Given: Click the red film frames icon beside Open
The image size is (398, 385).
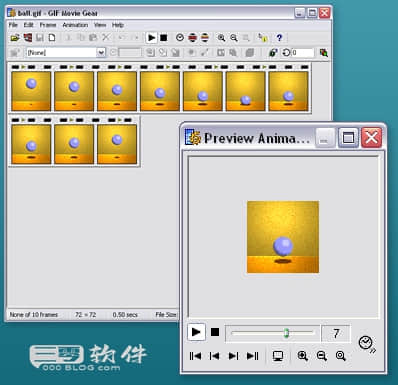Looking at the screenshot, I should (27, 38).
